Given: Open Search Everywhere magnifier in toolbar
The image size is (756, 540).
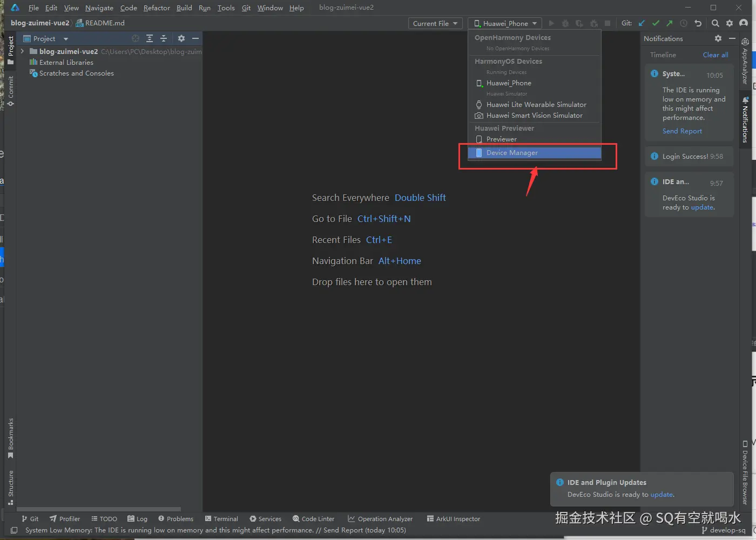Looking at the screenshot, I should 715,23.
